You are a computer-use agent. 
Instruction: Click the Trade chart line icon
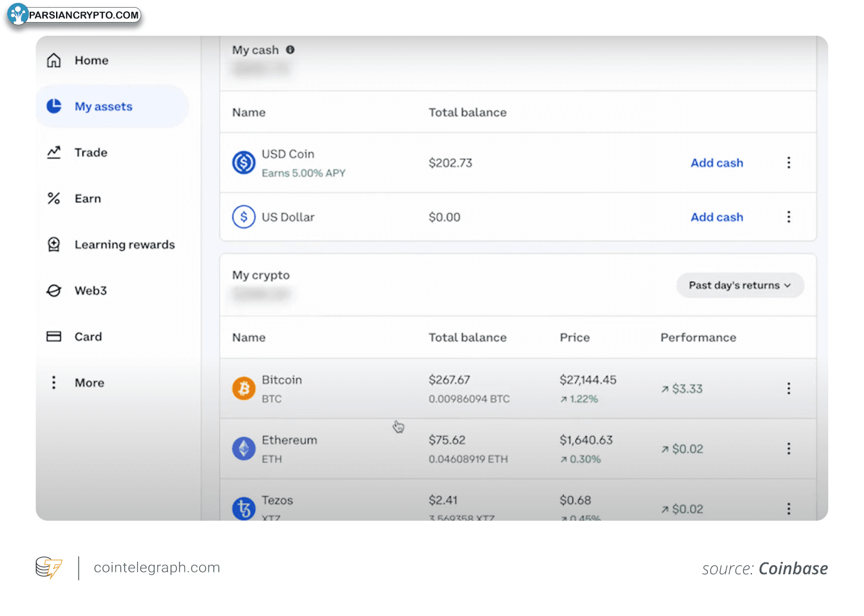(x=54, y=153)
